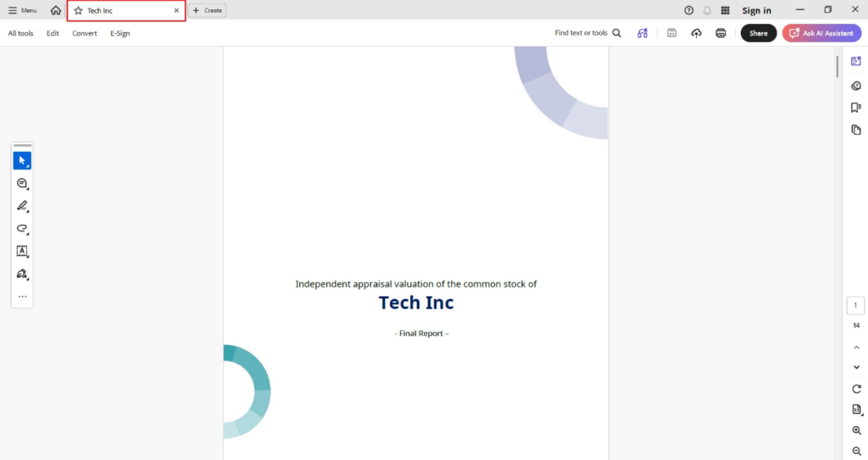Go to previous page up arrow
The height and width of the screenshot is (460, 868).
tap(856, 347)
